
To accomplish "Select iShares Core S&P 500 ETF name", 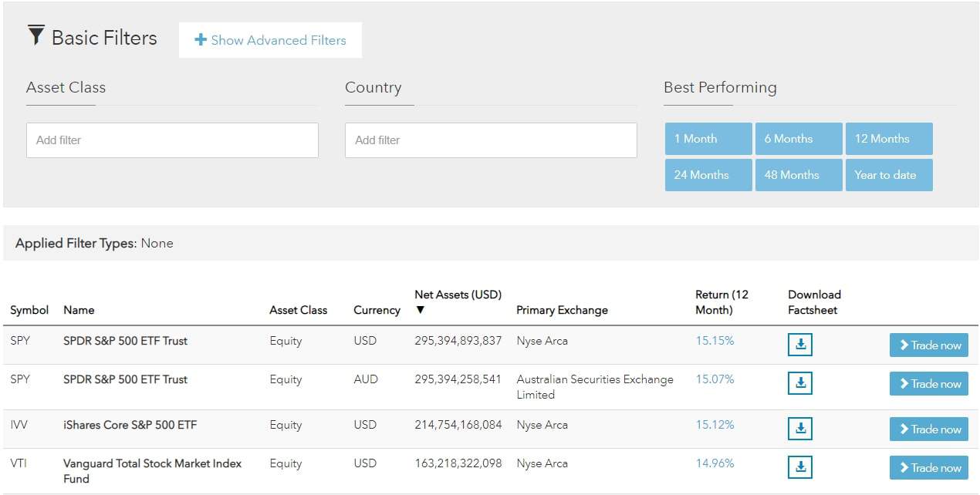I will click(x=130, y=425).
